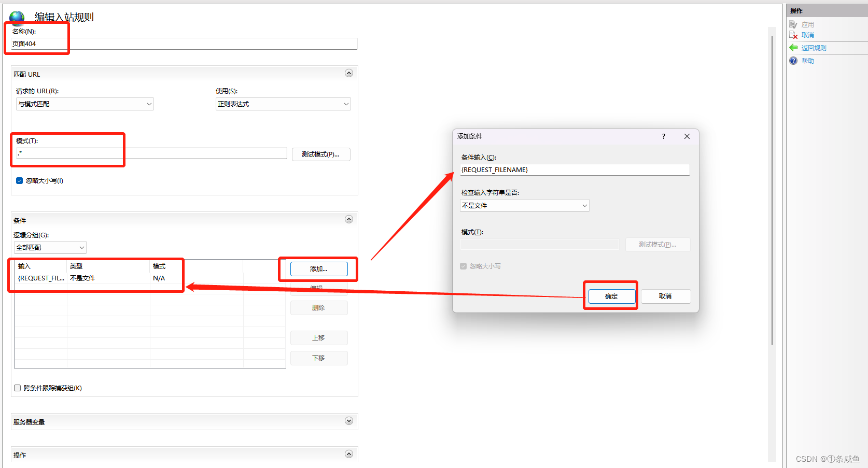868x468 pixels.
Task: Click the 返回规则 link
Action: tap(814, 48)
